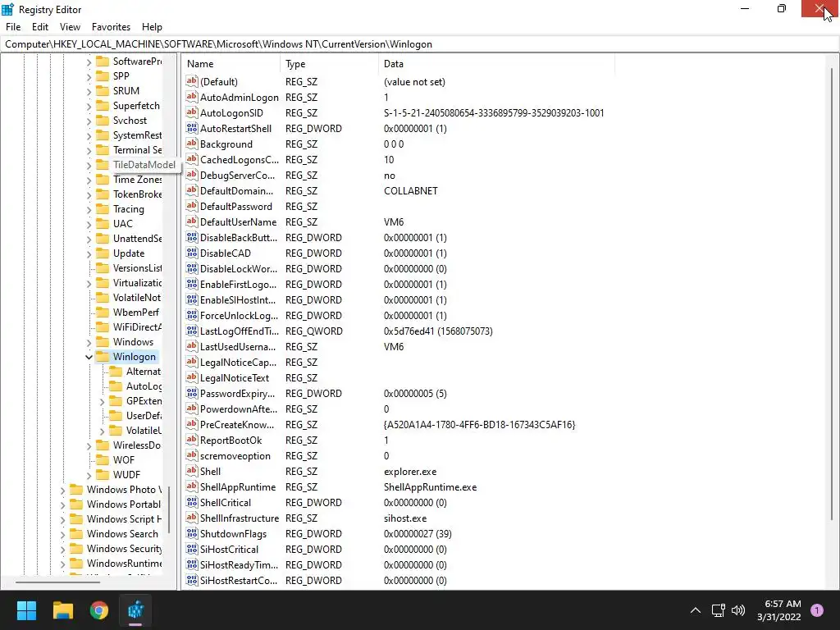
Task: Click the registry path address bar
Action: click(419, 44)
